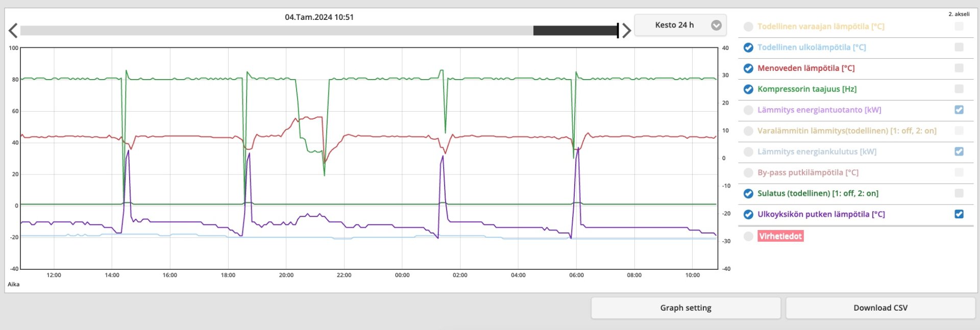Turn off Sulatus (todellinen) series checkmark
Viewport: 980px width, 330px height.
point(748,194)
